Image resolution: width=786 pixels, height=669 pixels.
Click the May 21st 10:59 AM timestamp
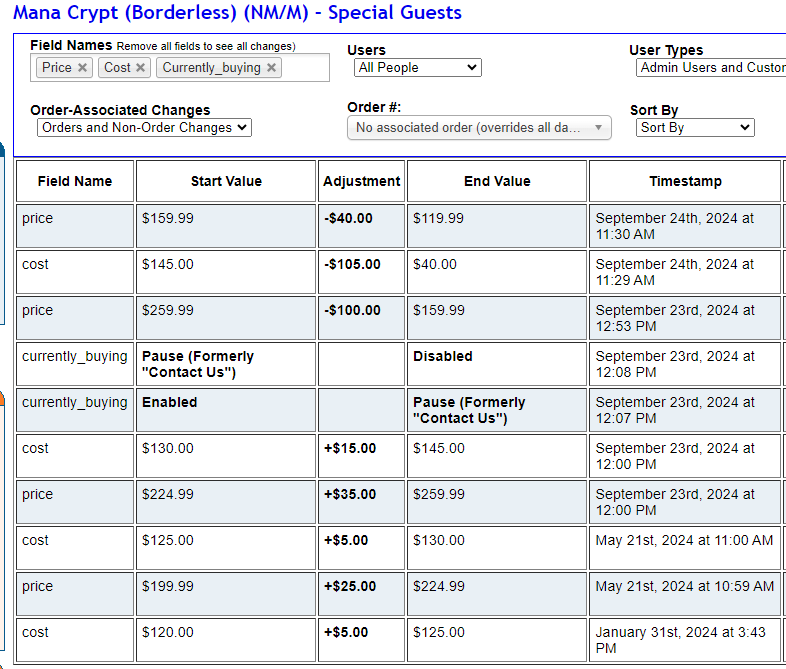(685, 587)
